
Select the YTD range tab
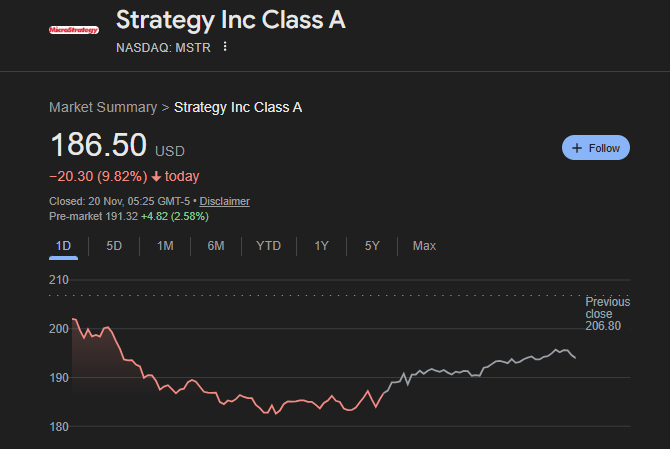coord(268,246)
